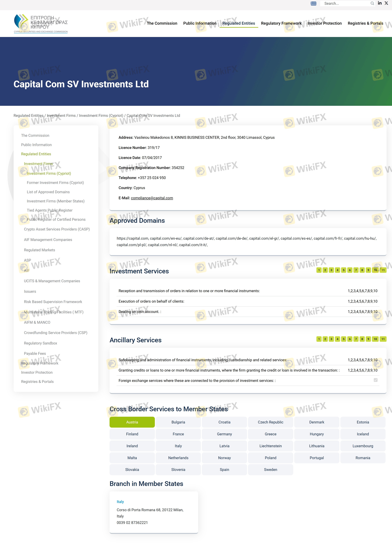Select the Poland member state tab

pyautogui.click(x=271, y=458)
